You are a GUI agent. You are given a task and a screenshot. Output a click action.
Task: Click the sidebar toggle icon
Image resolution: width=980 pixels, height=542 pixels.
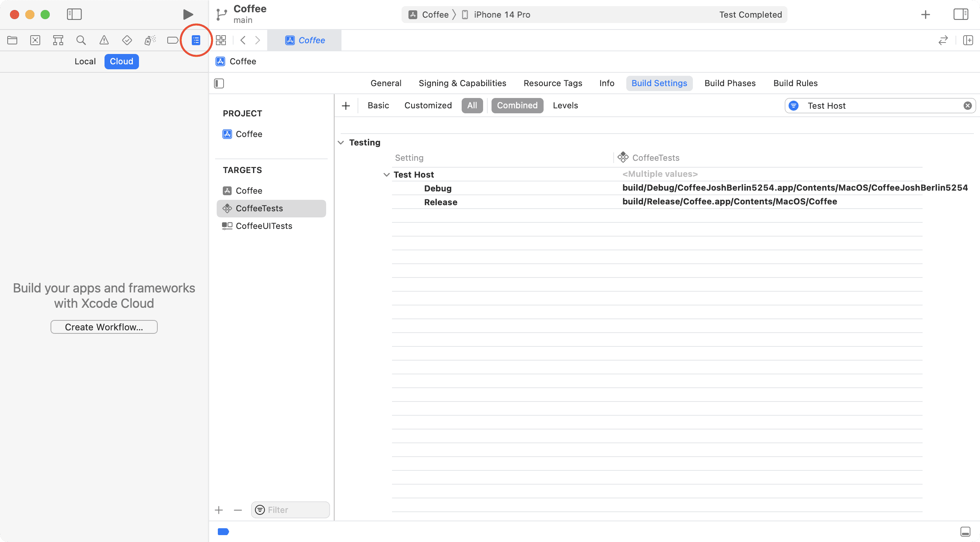coord(73,14)
